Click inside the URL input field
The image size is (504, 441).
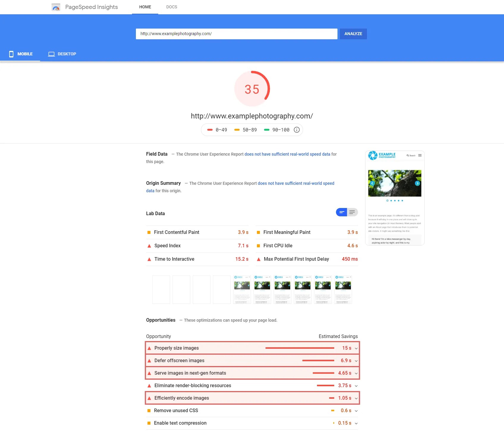pos(236,34)
